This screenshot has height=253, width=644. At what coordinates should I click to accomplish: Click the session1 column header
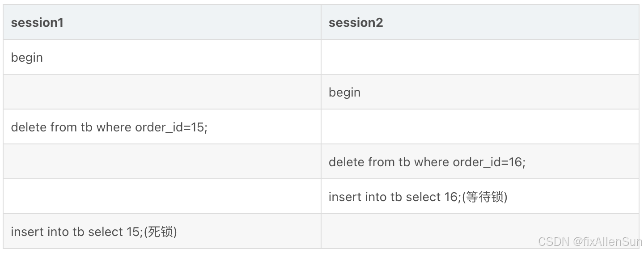(x=162, y=22)
